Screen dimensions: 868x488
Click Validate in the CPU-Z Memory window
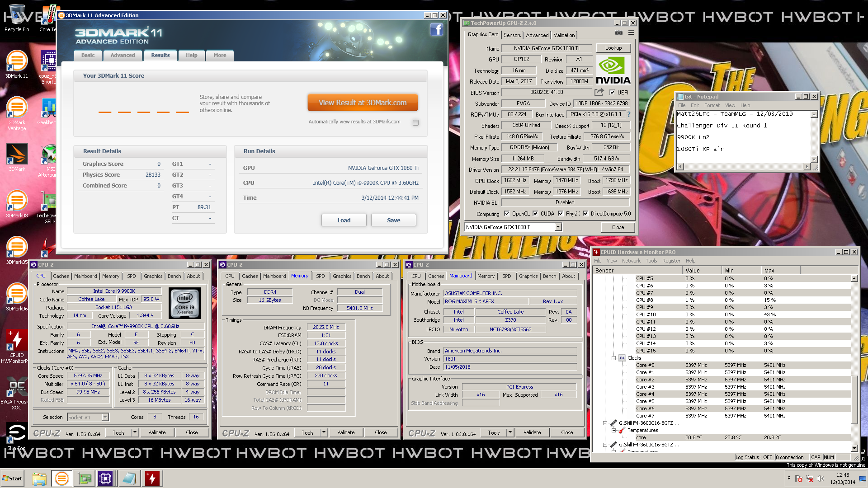pyautogui.click(x=346, y=432)
